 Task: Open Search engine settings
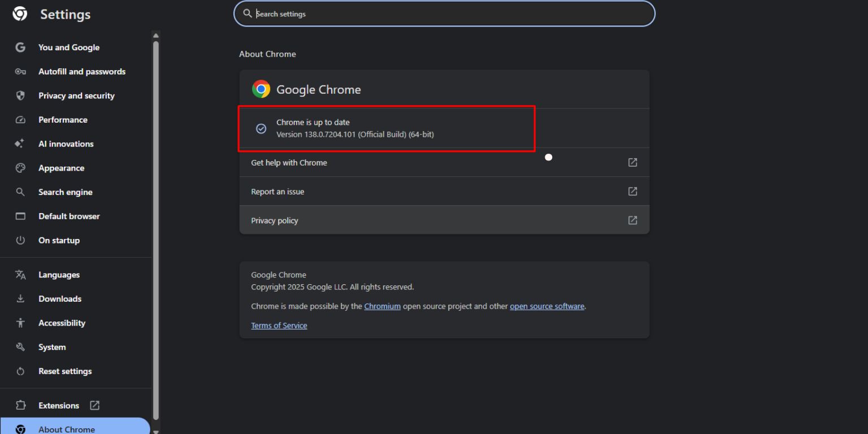click(x=76, y=192)
